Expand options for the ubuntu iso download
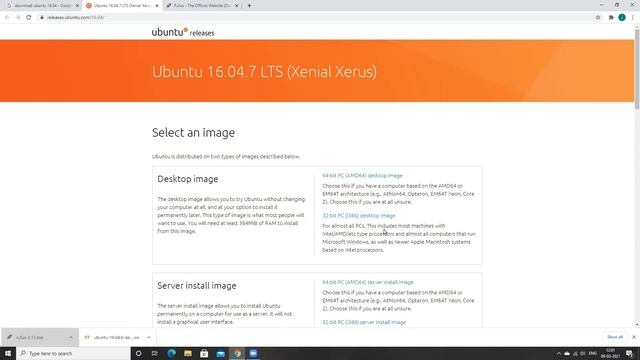The height and width of the screenshot is (360, 640). [149, 338]
